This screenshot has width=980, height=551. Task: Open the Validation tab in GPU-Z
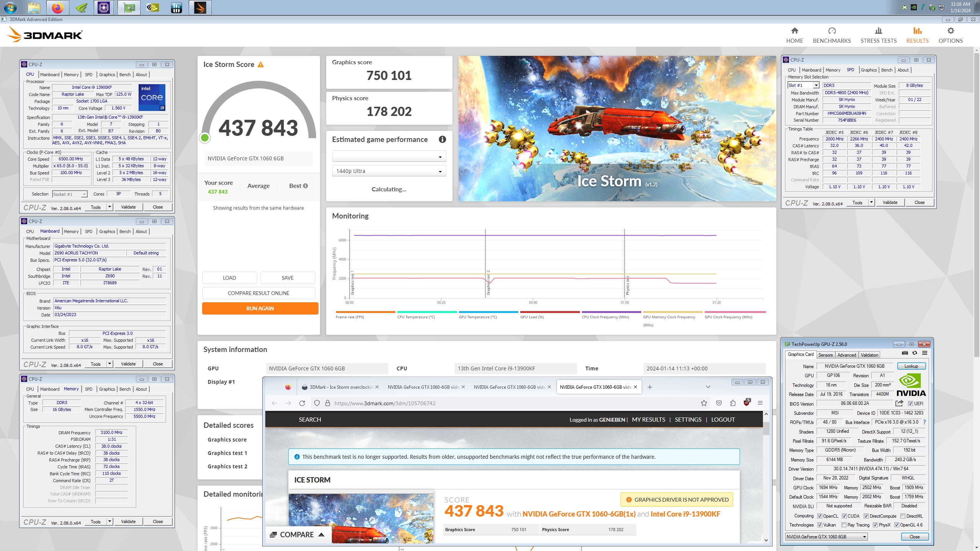[x=869, y=355]
